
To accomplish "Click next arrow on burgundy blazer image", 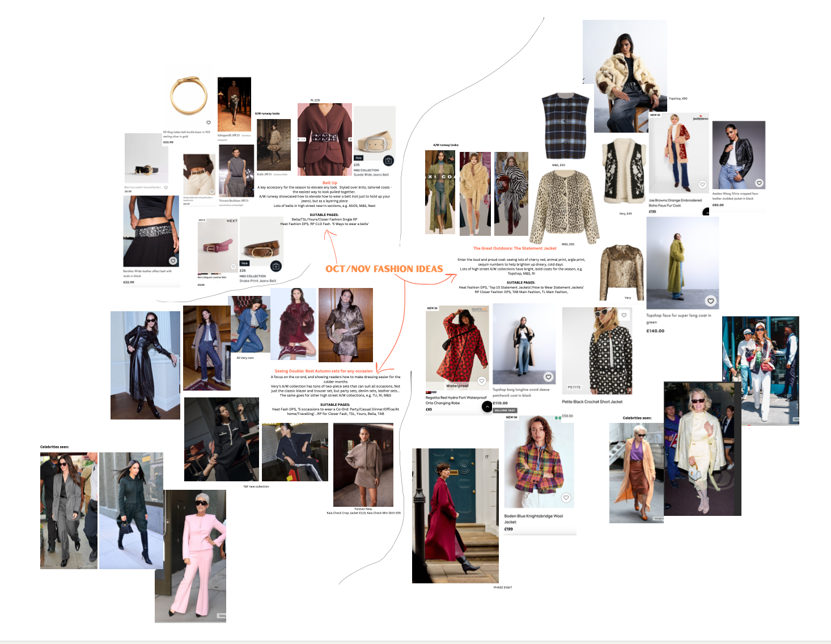I will click(350, 139).
